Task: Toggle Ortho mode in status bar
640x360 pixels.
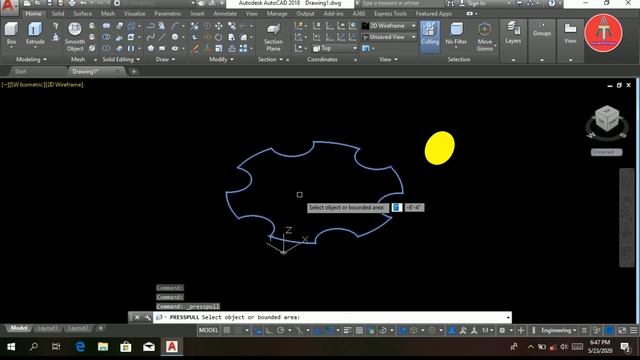Action: [269, 330]
